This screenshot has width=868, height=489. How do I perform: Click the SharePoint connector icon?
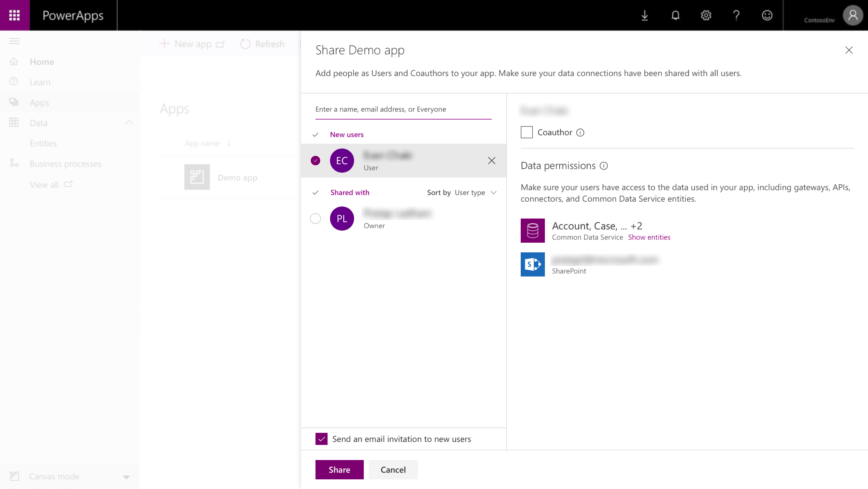(532, 264)
